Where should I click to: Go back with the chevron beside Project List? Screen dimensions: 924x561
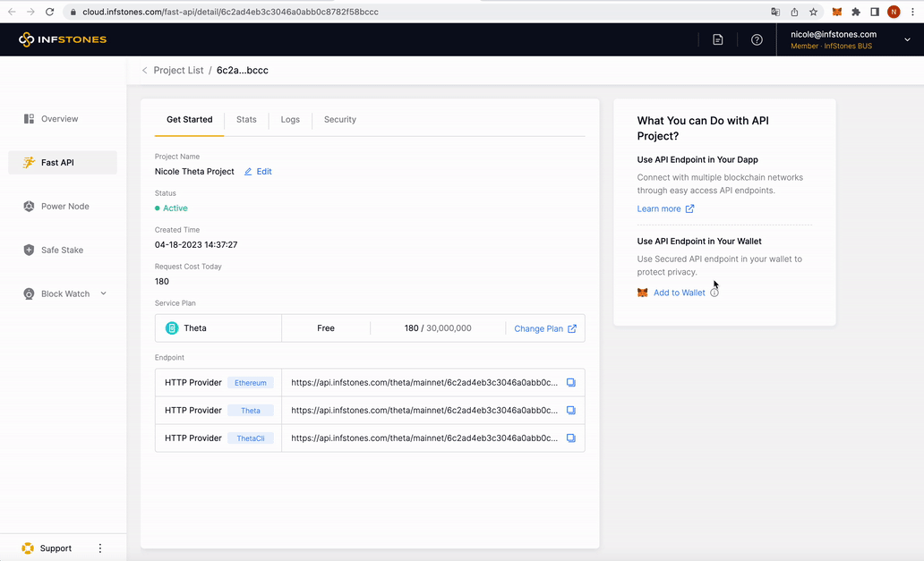pyautogui.click(x=144, y=70)
